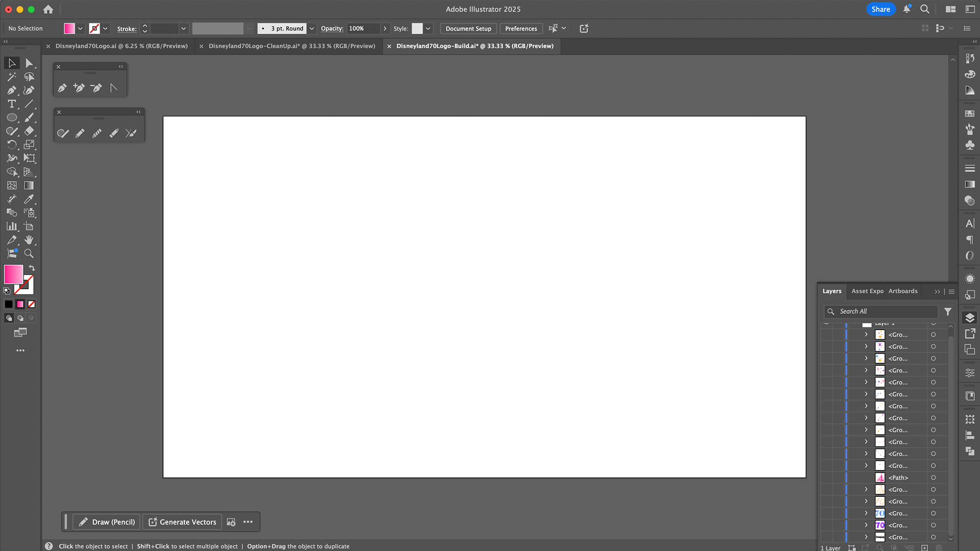
Task: Select the Direct Selection tool
Action: click(x=29, y=63)
